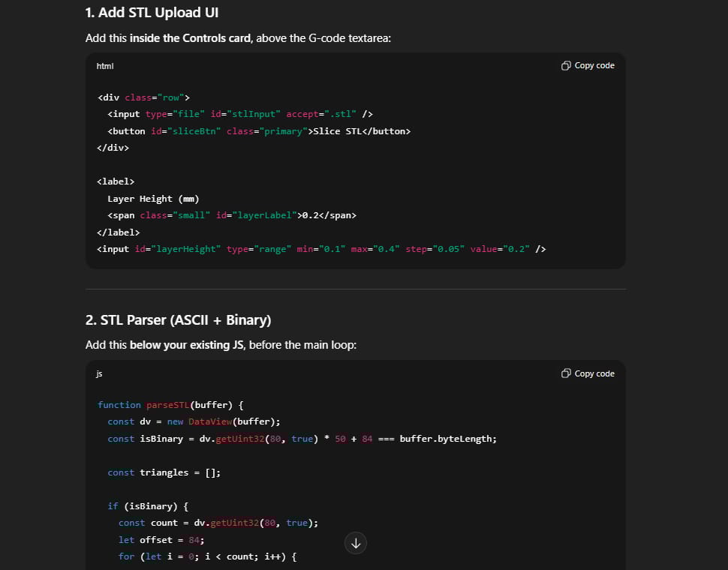Click the duplicate-pages copy icon, second block
The image size is (728, 570).
[566, 373]
